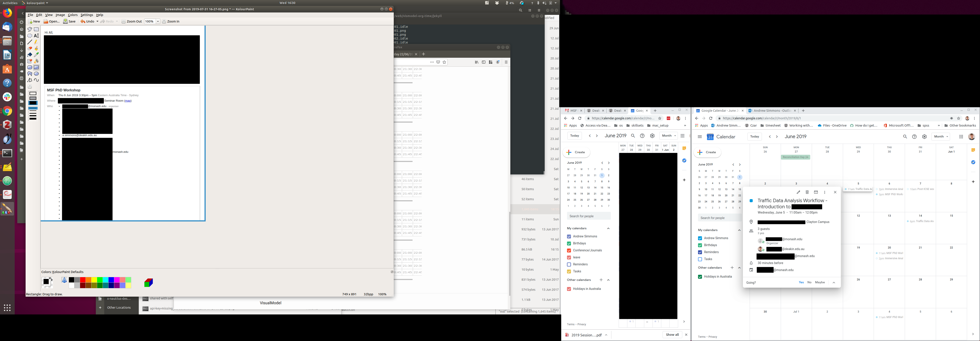Open the zoom level 100% dropdown
This screenshot has height=341, width=980.
[x=158, y=22]
